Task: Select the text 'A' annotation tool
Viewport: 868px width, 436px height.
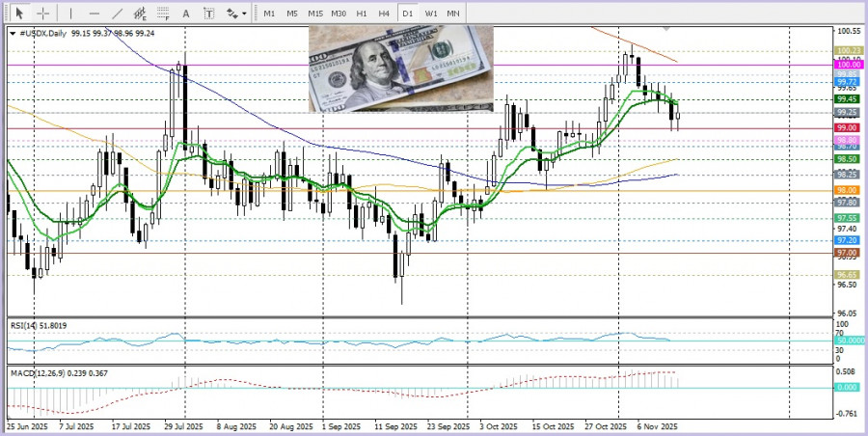Action: (187, 14)
